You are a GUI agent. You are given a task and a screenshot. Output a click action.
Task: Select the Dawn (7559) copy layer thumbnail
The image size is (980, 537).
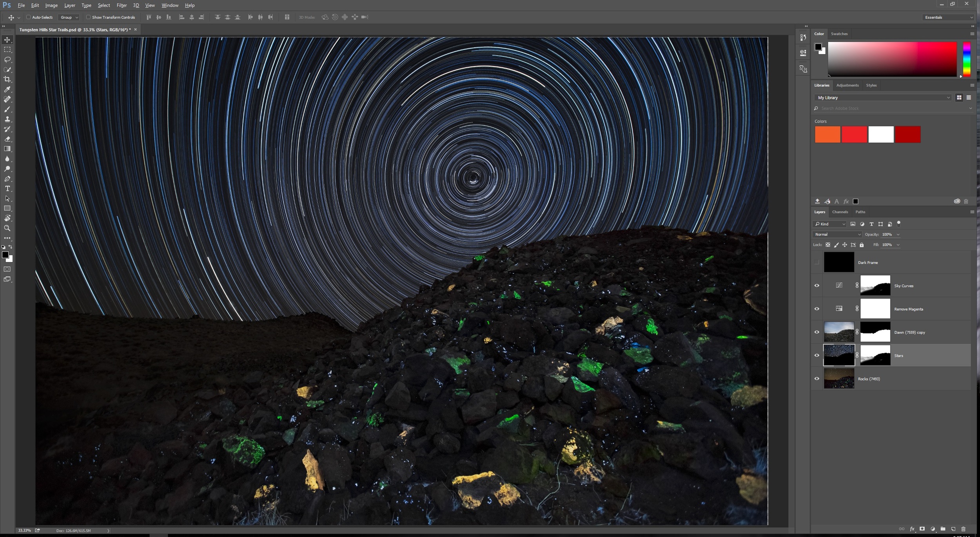click(x=839, y=332)
